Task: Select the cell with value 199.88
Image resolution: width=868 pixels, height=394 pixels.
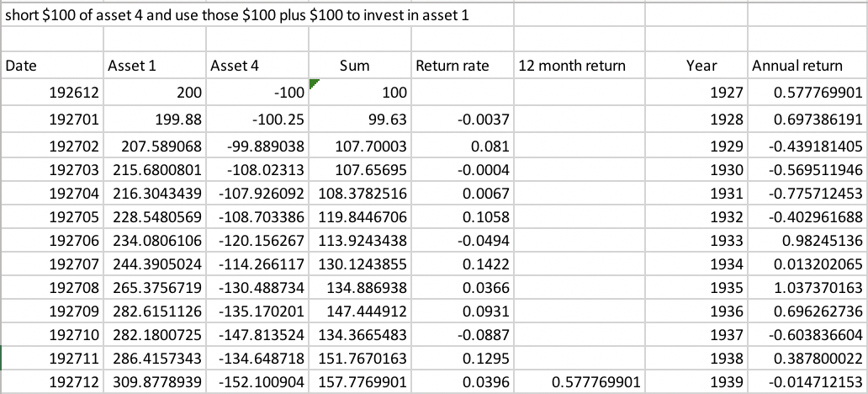Action: click(155, 118)
